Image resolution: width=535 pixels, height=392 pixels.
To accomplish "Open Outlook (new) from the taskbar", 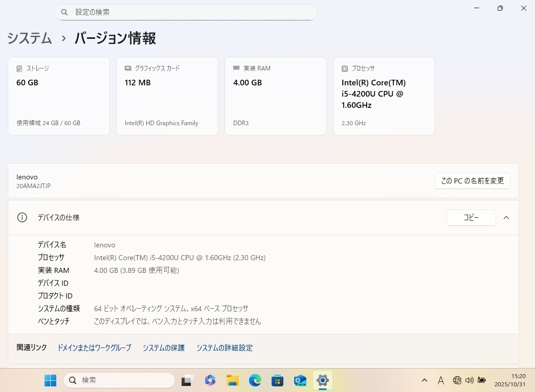I will tap(300, 380).
